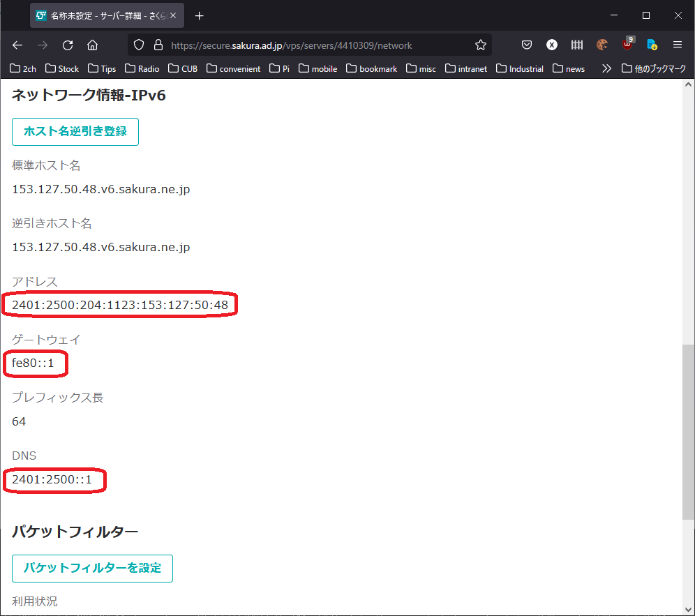
Task: Click the scrollbar down arrow
Action: click(688, 610)
